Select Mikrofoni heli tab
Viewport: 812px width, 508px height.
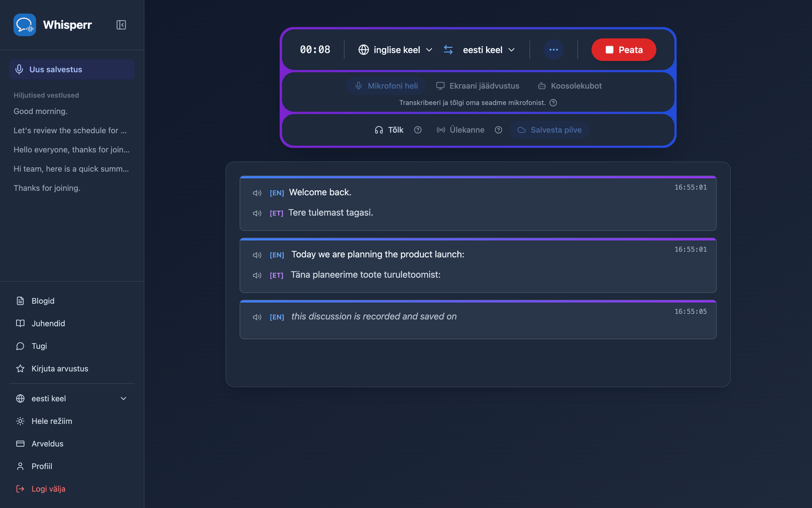(x=387, y=86)
